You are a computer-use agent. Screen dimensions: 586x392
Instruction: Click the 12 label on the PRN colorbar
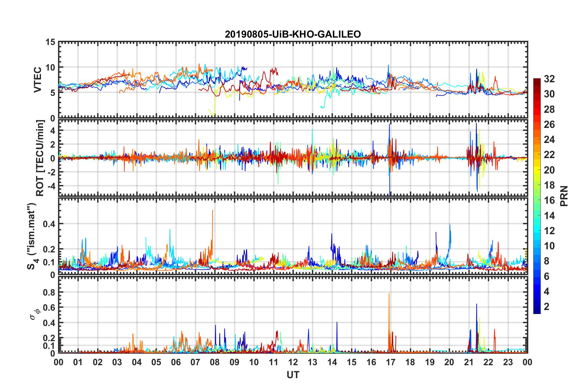tap(549, 231)
